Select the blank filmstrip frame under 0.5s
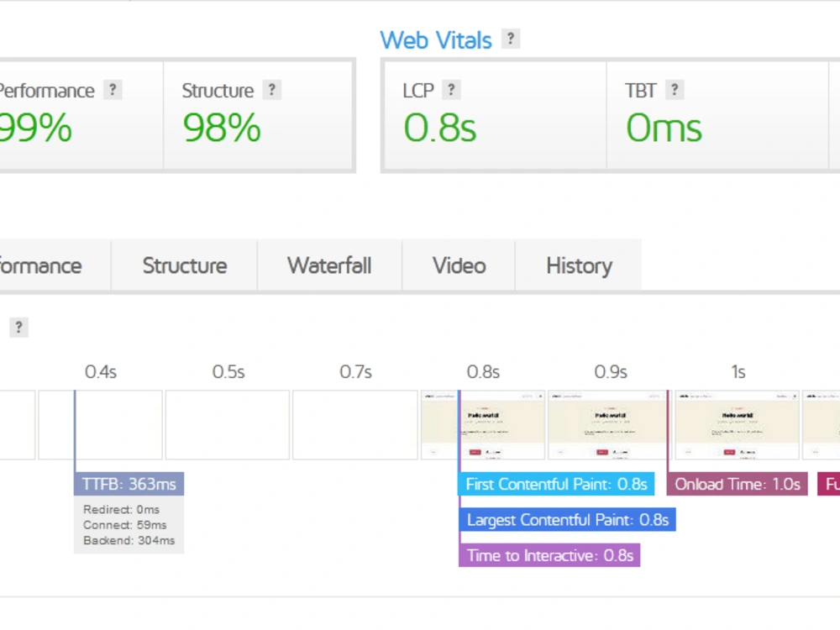 click(228, 425)
